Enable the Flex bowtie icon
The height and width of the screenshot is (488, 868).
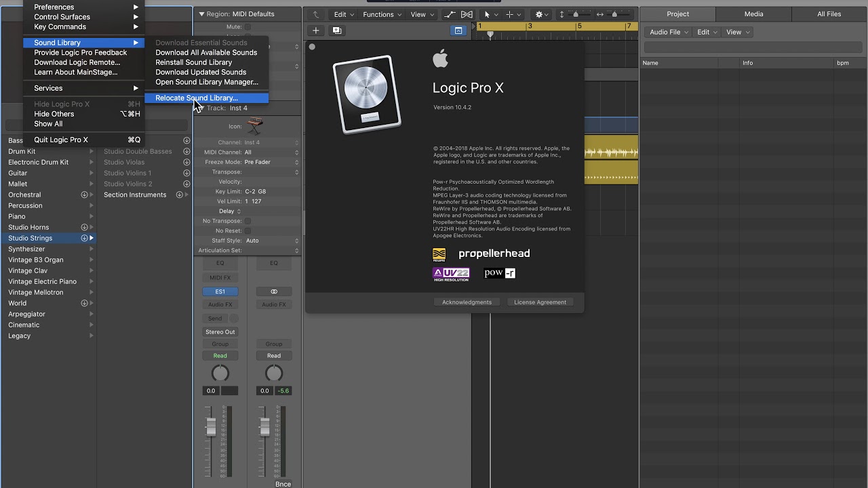[x=467, y=14]
